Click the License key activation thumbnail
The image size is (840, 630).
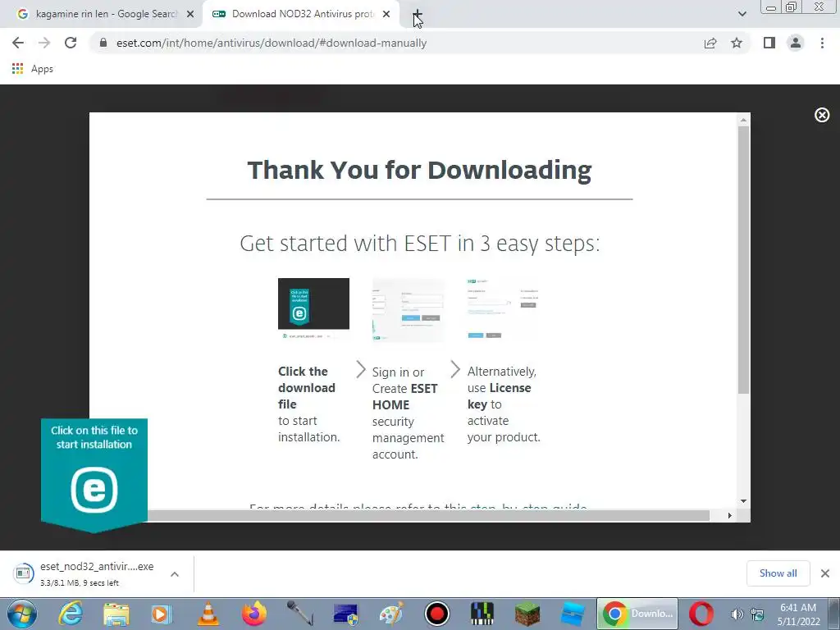[503, 309]
